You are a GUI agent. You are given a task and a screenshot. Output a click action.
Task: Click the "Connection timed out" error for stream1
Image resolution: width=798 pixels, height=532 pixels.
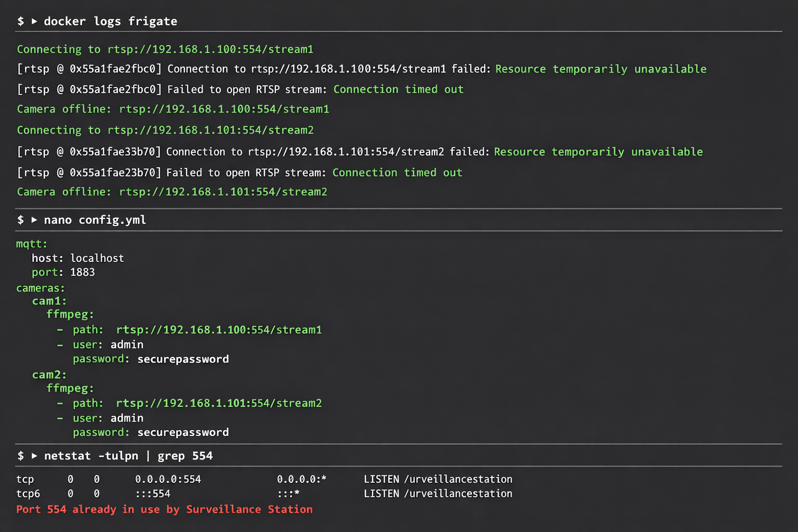click(x=398, y=89)
